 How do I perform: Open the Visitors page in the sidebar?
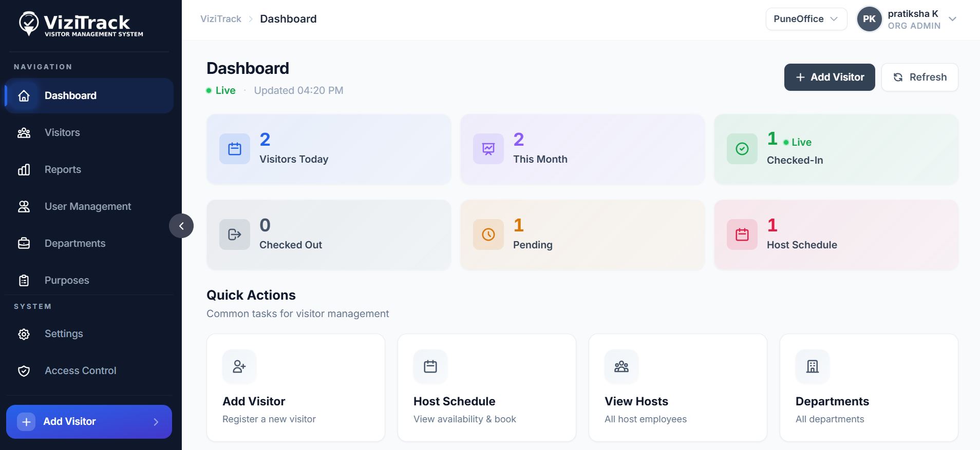point(89,132)
